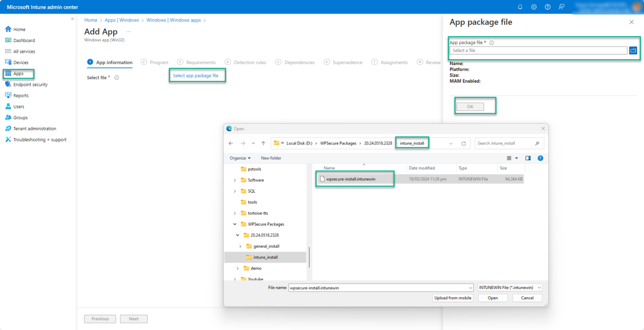This screenshot has height=330, width=644.
Task: Select Endpoint security from the sidebar
Action: point(29,84)
